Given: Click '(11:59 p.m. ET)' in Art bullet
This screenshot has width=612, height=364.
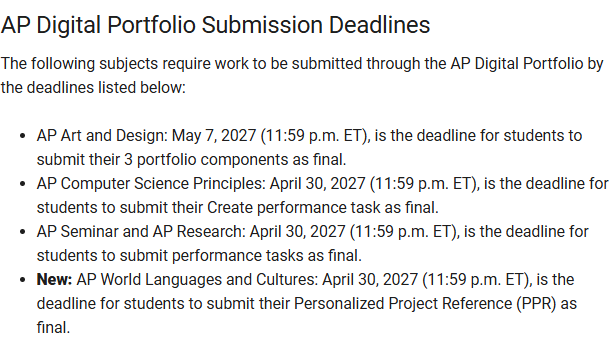Looking at the screenshot, I should pyautogui.click(x=315, y=136).
